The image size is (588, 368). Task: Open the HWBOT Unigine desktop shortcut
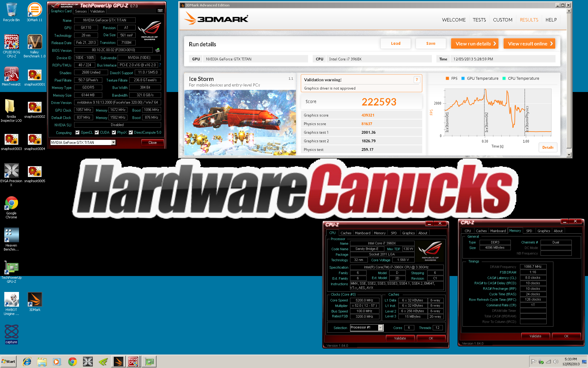11,304
